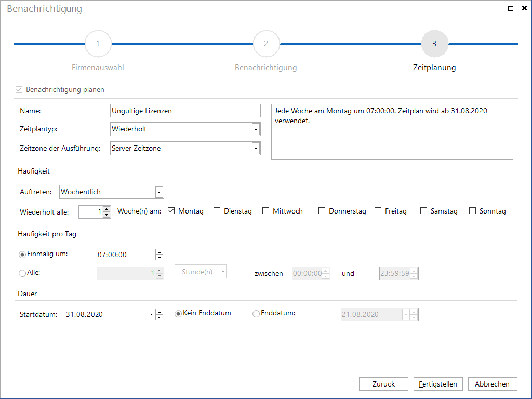532x399 pixels.
Task: Choose the Enddatum radio option
Action: tap(256, 314)
